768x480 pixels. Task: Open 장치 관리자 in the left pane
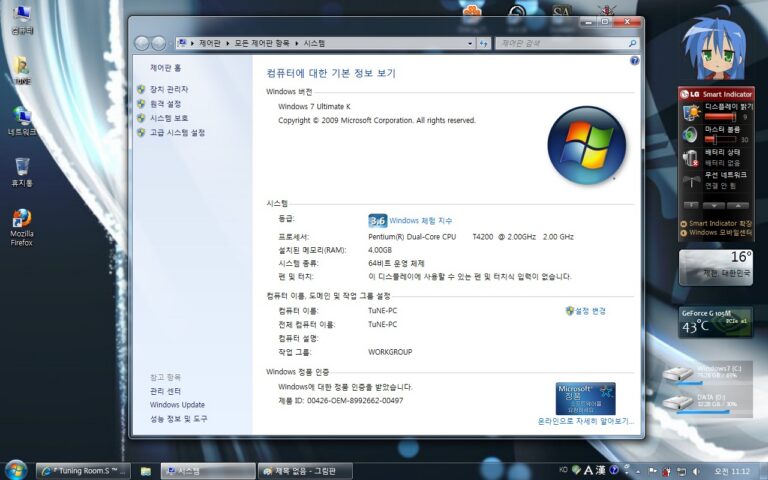(x=169, y=90)
